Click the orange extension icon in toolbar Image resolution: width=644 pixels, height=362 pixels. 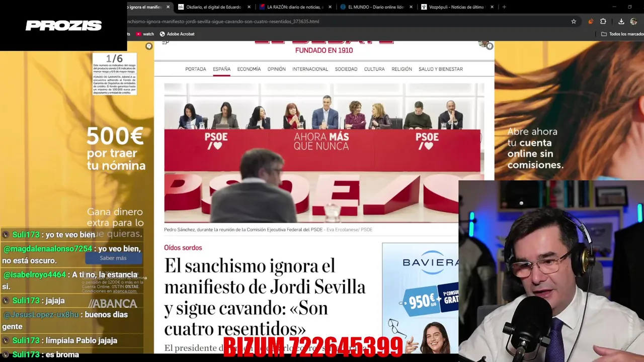[x=591, y=22]
